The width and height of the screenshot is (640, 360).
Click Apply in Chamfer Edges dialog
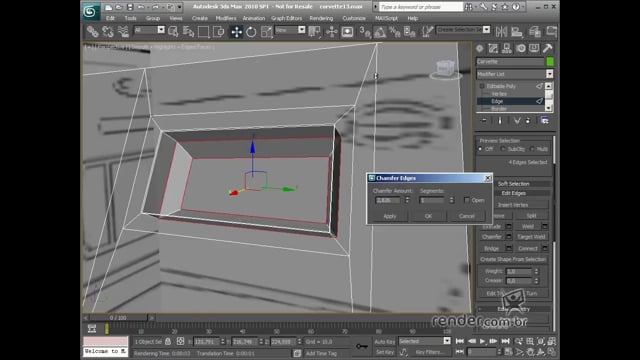389,216
